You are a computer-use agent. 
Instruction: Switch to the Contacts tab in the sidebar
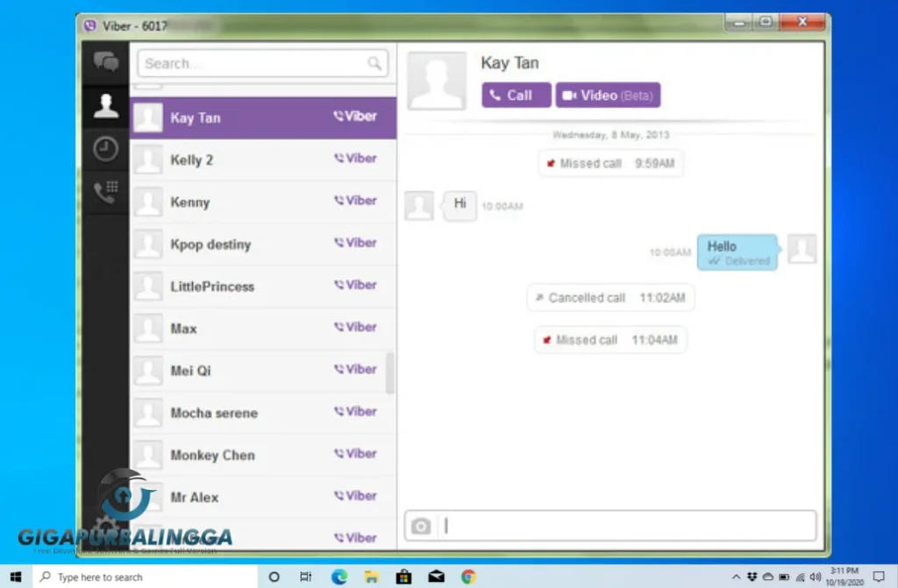(x=105, y=105)
